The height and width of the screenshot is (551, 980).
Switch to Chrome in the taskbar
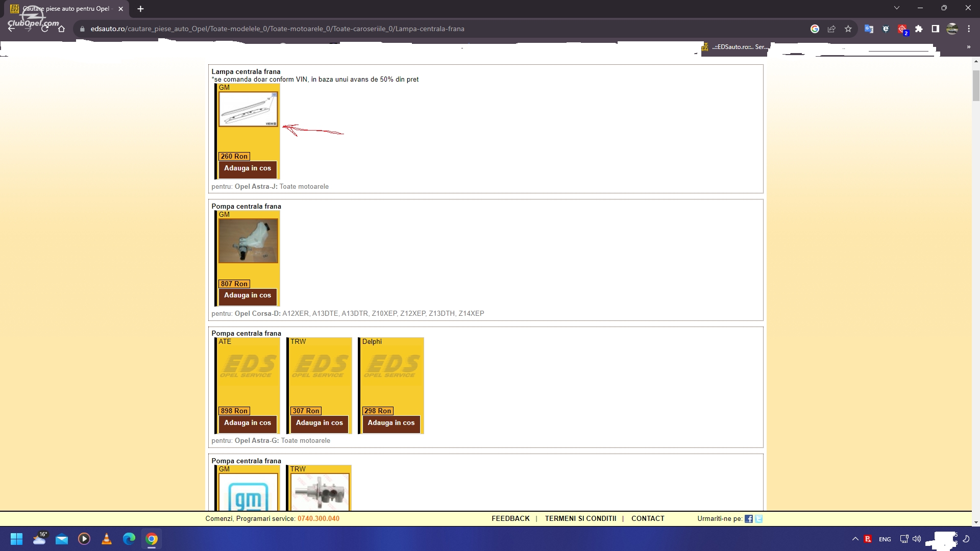click(x=152, y=539)
